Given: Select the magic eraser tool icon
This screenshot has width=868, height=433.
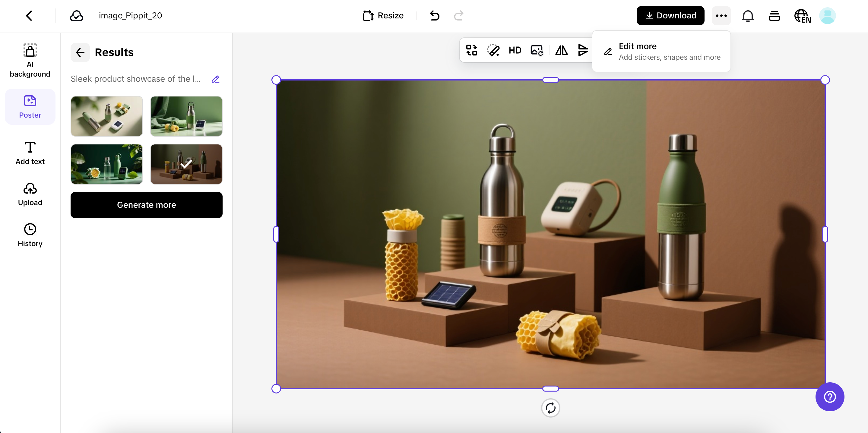Looking at the screenshot, I should pyautogui.click(x=493, y=51).
